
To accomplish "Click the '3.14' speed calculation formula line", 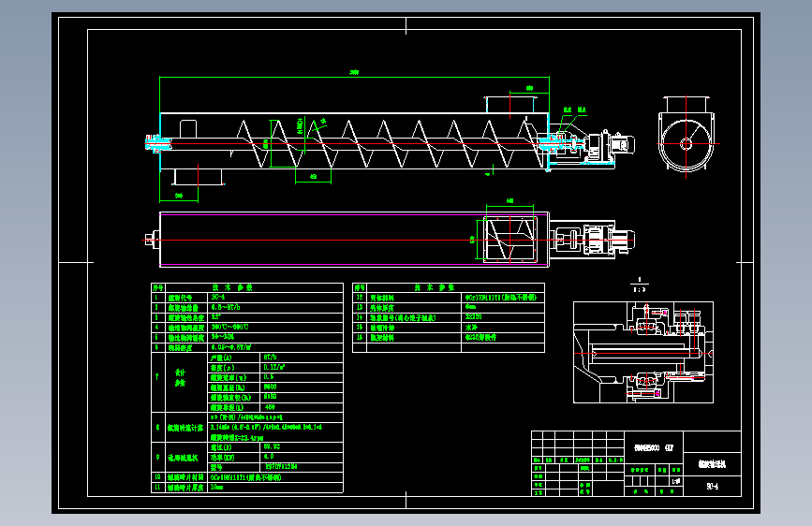I will [266, 427].
